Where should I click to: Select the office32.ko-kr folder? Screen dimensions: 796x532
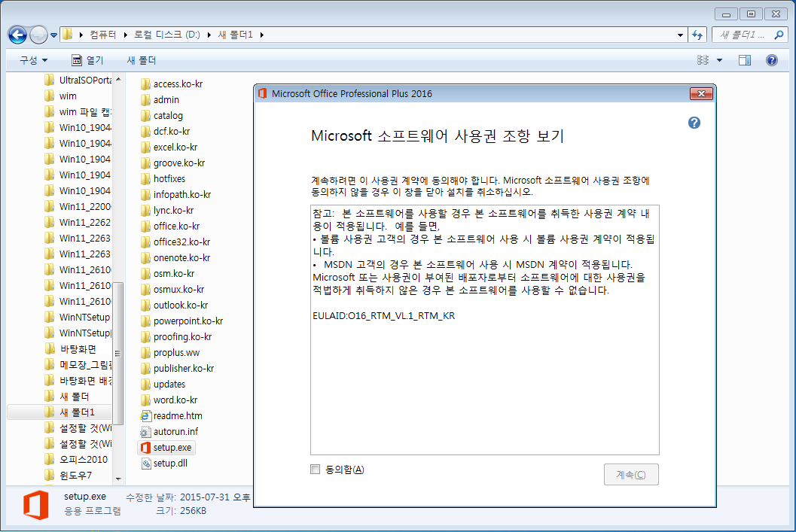click(175, 242)
